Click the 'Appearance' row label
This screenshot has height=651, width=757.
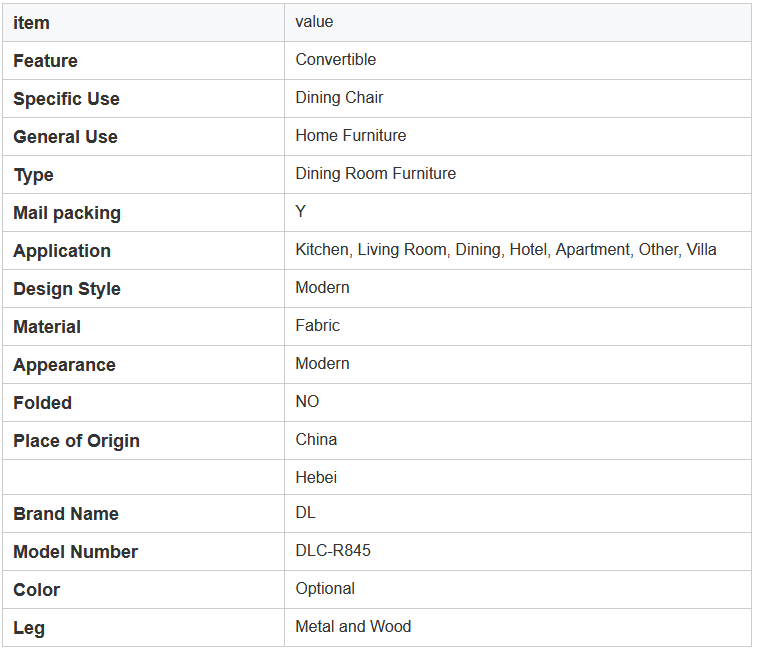tap(64, 365)
